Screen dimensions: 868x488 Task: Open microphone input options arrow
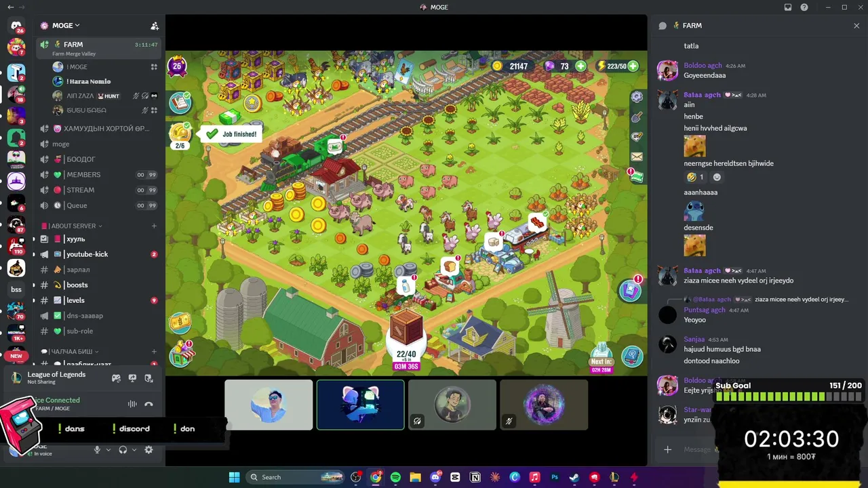108,450
